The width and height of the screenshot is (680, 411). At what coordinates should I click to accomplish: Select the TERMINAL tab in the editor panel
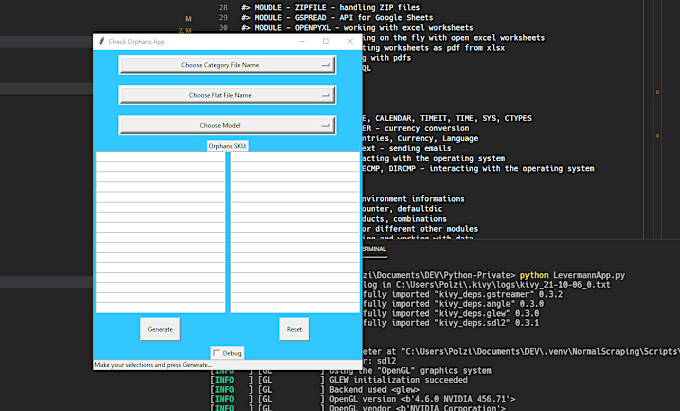(374, 249)
